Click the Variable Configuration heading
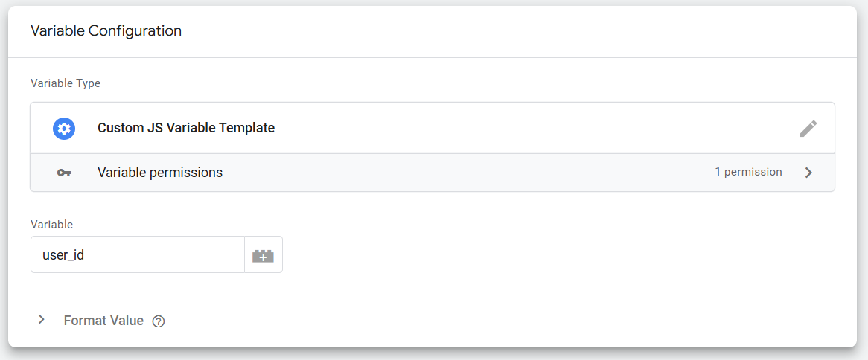This screenshot has width=868, height=360. [106, 31]
